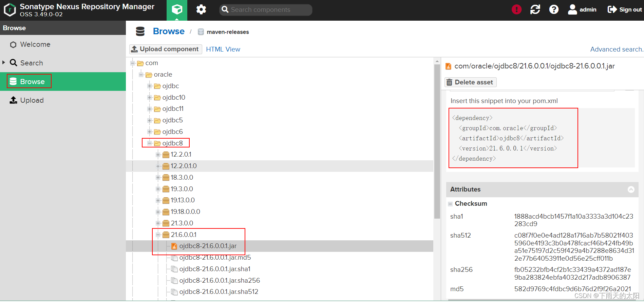
Task: Click the database icon beside Browse heading
Action: [140, 32]
